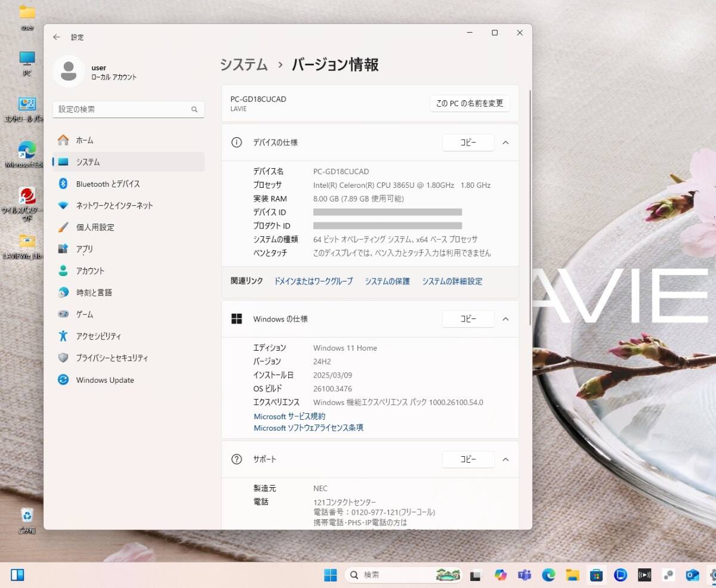Click the OS build value 26100.3476

coord(332,389)
